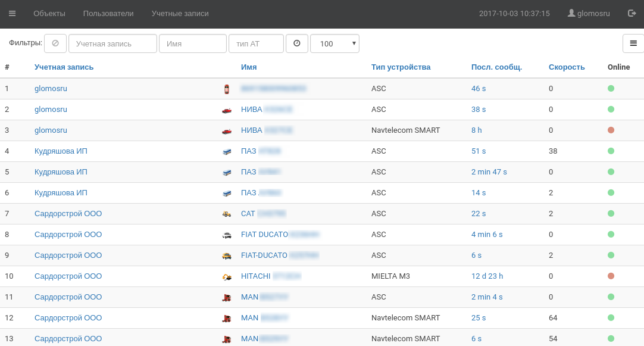Open the Кудряшова ИП account link in row 4
The width and height of the screenshot is (644, 346).
click(61, 151)
